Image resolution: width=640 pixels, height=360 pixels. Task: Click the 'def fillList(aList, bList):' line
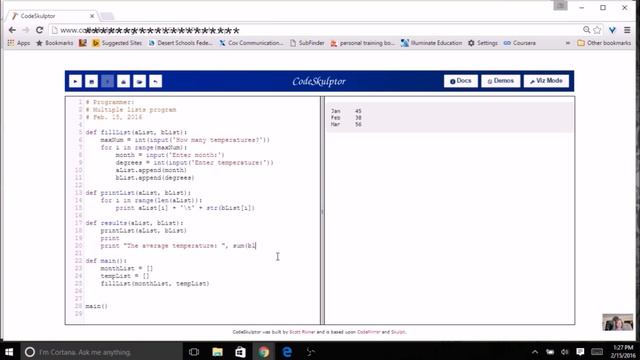click(x=136, y=132)
